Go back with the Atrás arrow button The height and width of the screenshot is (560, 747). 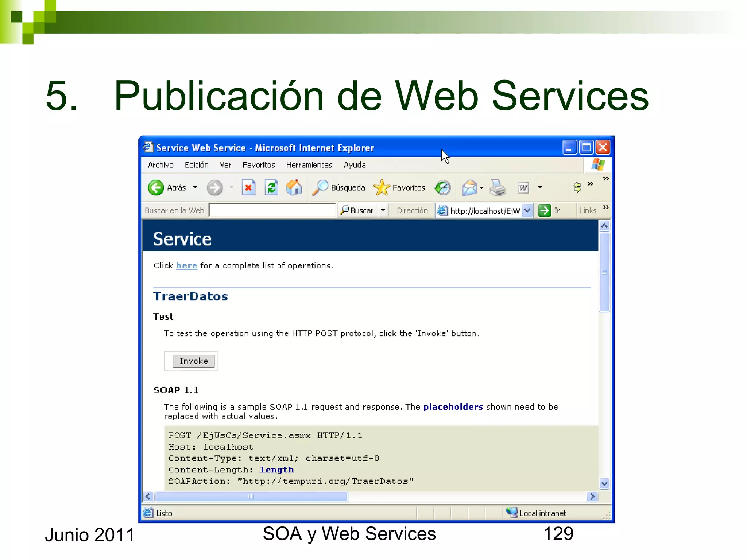click(x=156, y=188)
